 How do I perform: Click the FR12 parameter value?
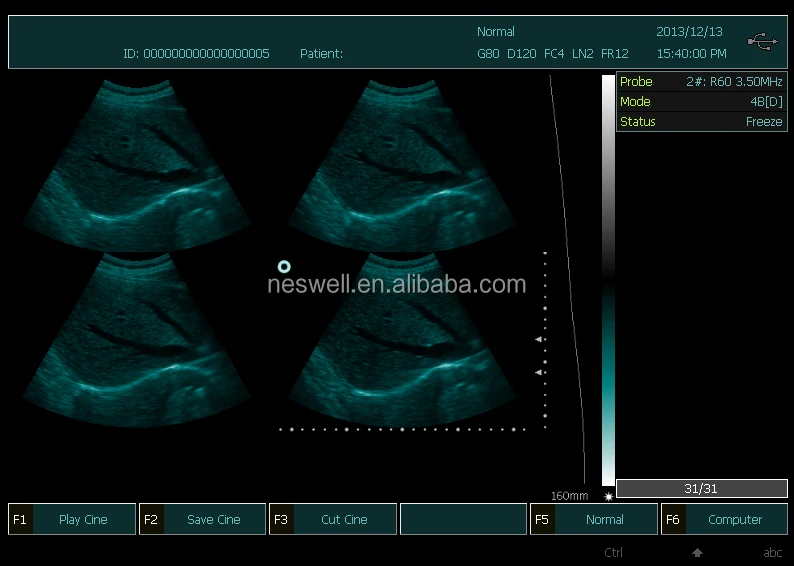[615, 54]
